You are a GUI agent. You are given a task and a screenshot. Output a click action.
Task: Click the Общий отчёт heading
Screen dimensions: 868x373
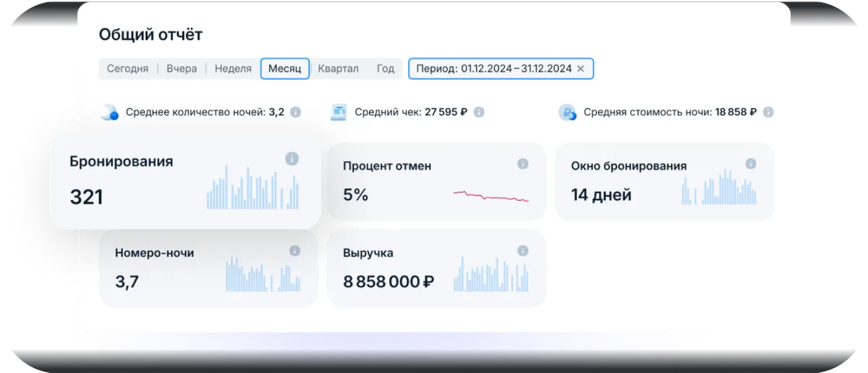point(150,35)
